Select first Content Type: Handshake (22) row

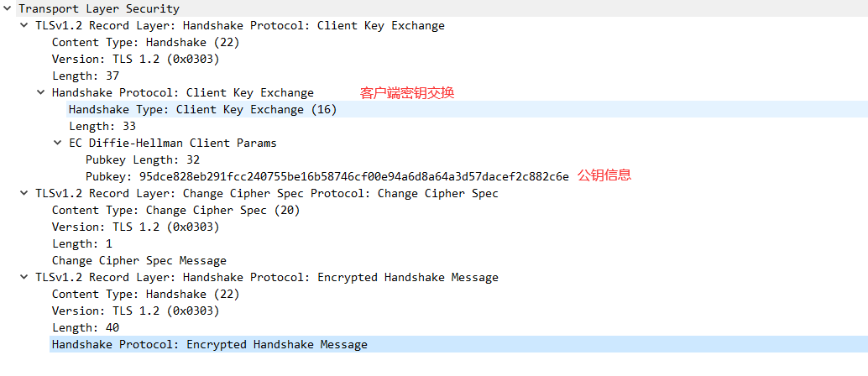tap(145, 43)
